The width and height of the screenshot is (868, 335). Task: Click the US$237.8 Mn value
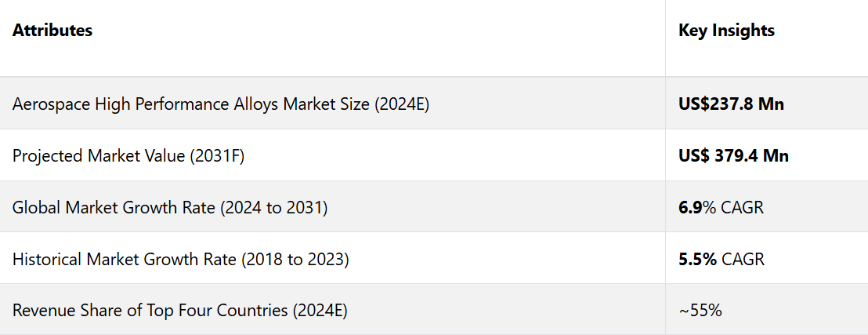731,104
